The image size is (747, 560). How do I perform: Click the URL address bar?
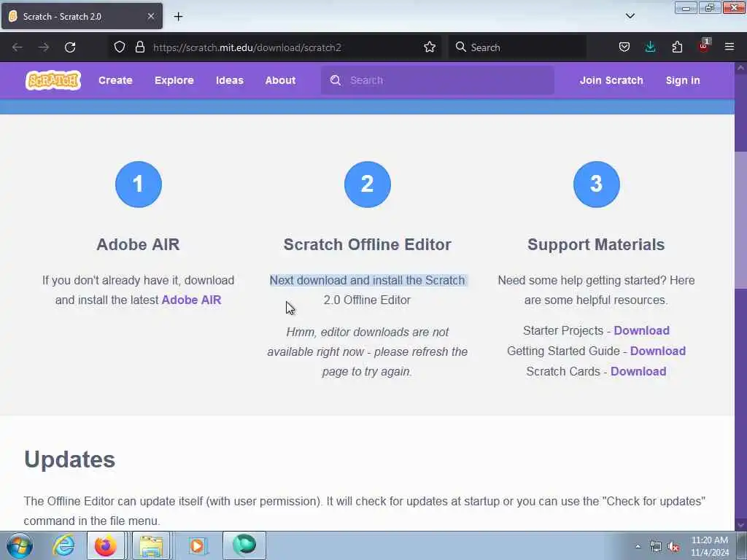(276, 47)
